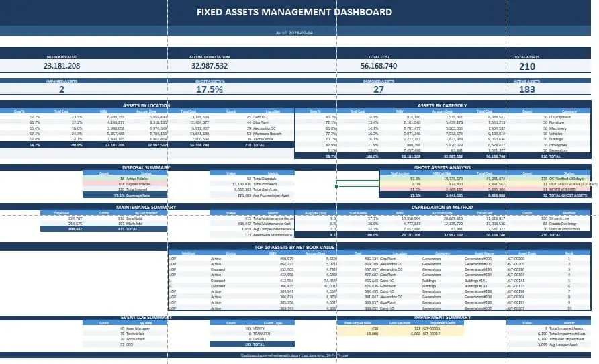Select the Tanta Office location row label
The height and width of the screenshot is (364, 599).
pos(263,139)
